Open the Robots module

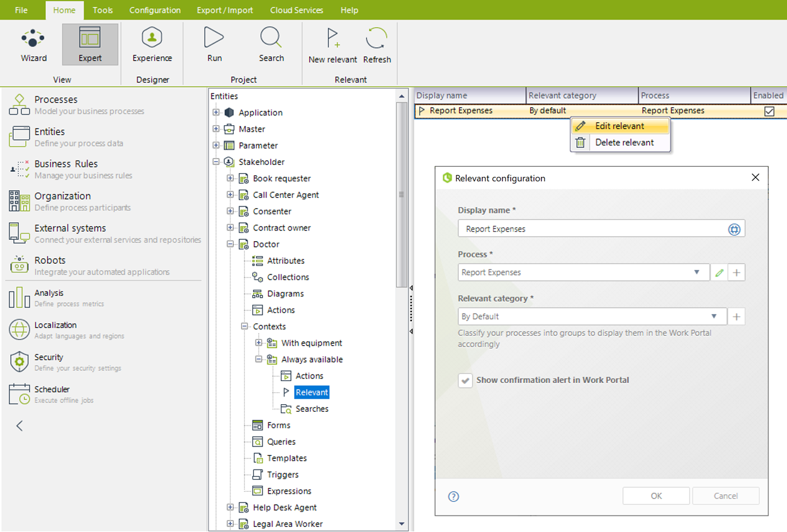(89, 265)
